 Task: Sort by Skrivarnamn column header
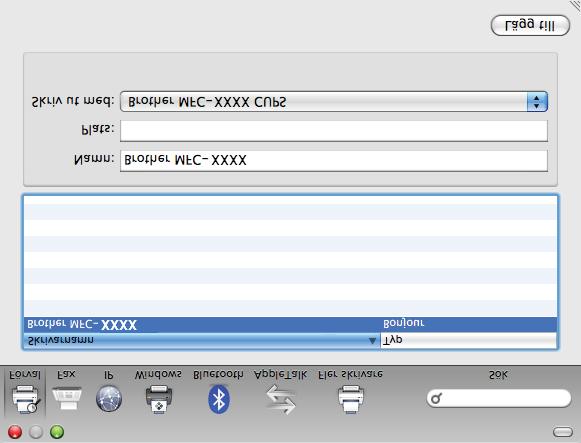tap(202, 340)
